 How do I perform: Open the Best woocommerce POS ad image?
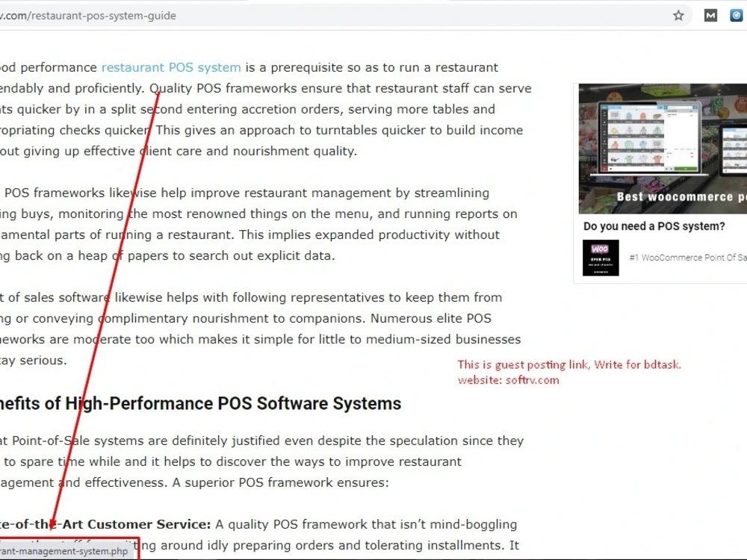pyautogui.click(x=663, y=149)
